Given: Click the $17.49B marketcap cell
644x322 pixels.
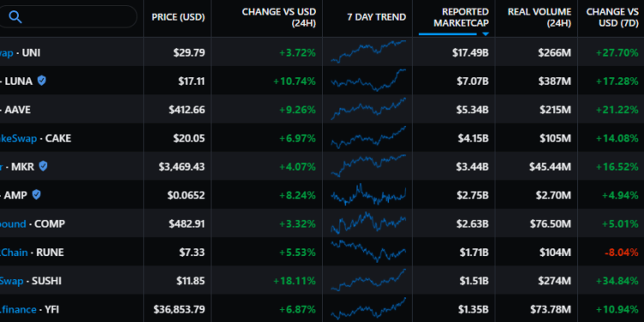Looking at the screenshot, I should tap(471, 52).
